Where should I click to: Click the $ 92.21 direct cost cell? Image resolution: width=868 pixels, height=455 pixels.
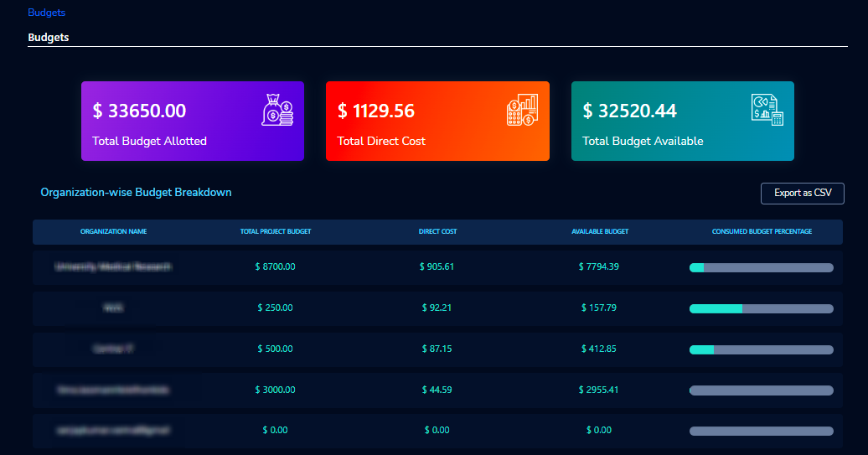coord(437,308)
